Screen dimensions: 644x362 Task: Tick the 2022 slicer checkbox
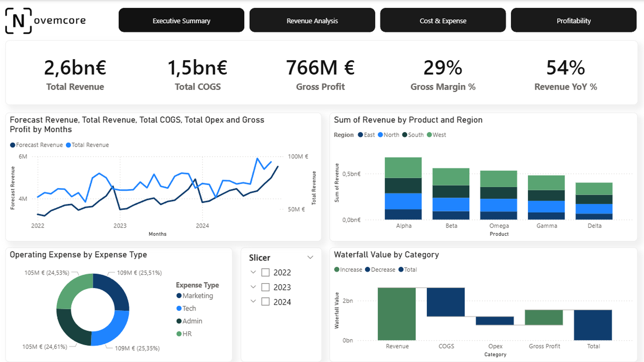tap(265, 273)
